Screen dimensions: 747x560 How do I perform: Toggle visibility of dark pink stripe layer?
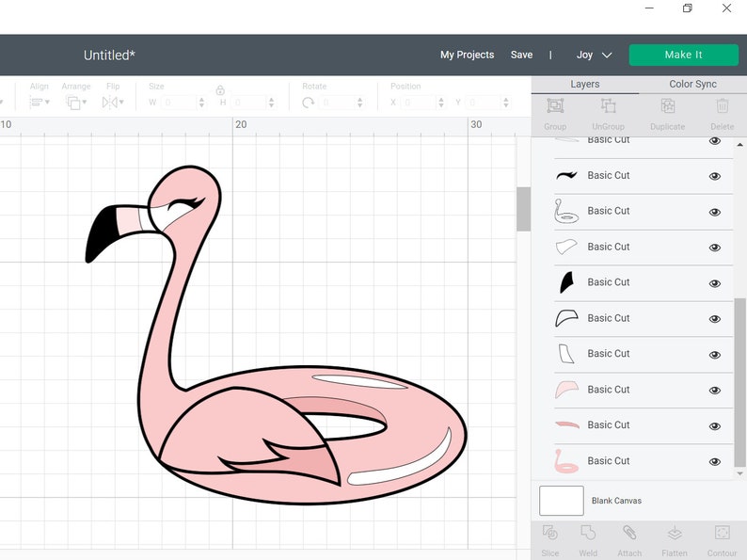(715, 426)
